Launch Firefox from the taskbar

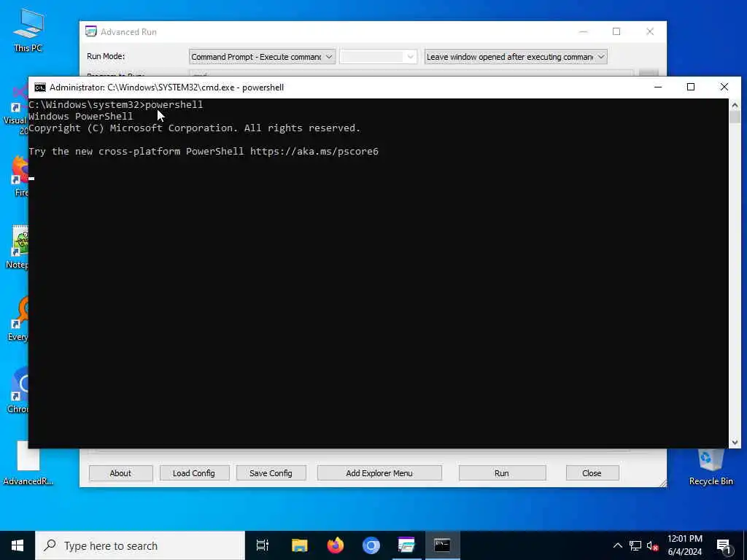(336, 545)
